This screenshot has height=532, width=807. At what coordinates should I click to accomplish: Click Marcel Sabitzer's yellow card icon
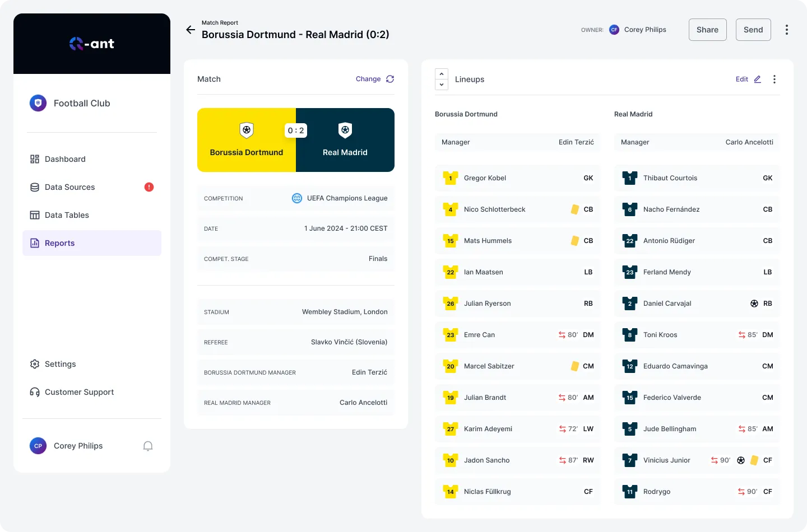click(x=575, y=366)
